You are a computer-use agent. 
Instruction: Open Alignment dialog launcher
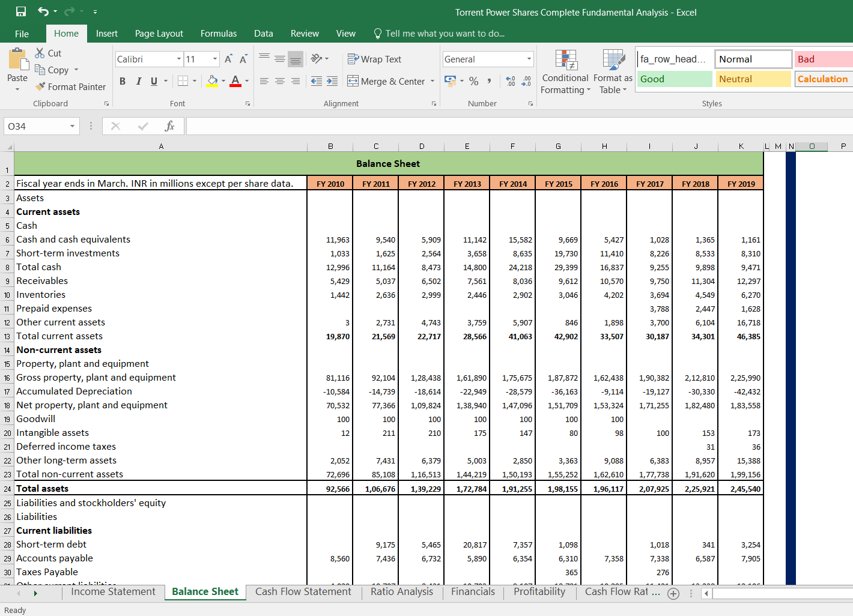point(434,104)
